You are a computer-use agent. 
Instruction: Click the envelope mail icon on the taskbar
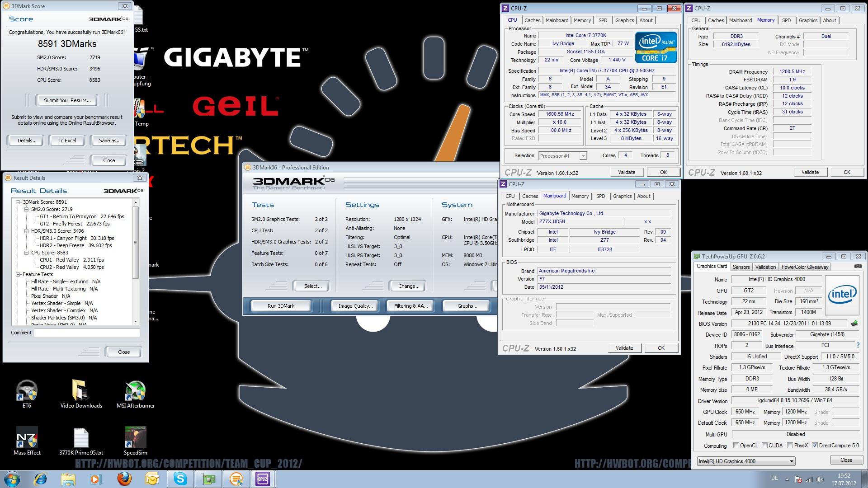[152, 479]
